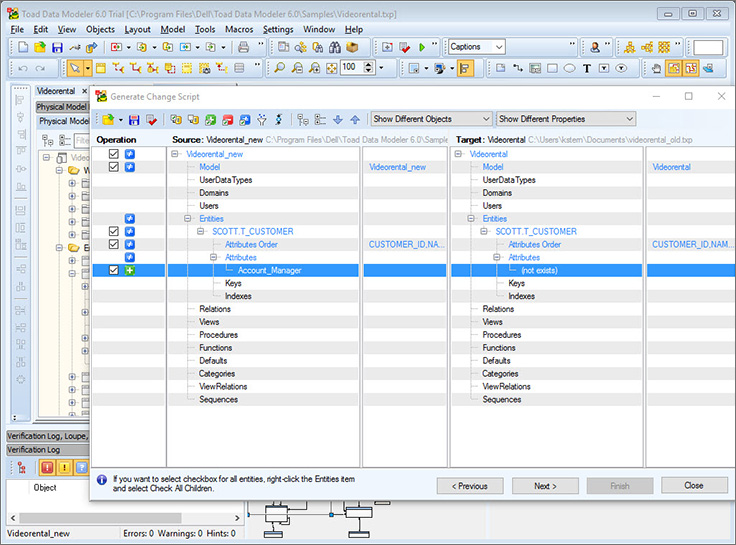
Task: Click the blue up arrow in Change Script toolbar
Action: (355, 120)
